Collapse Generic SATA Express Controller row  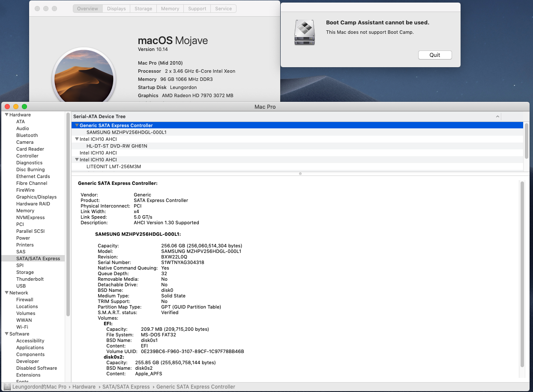(x=77, y=125)
